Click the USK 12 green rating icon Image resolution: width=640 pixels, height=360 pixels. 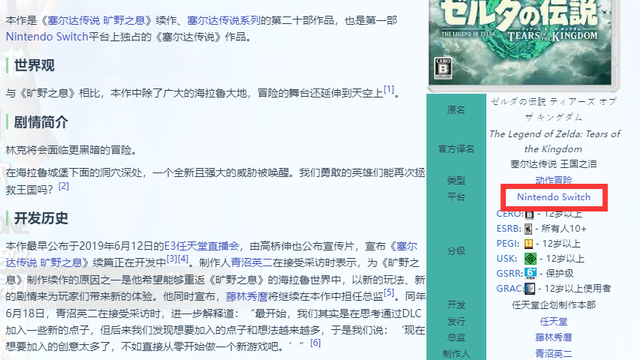point(530,259)
